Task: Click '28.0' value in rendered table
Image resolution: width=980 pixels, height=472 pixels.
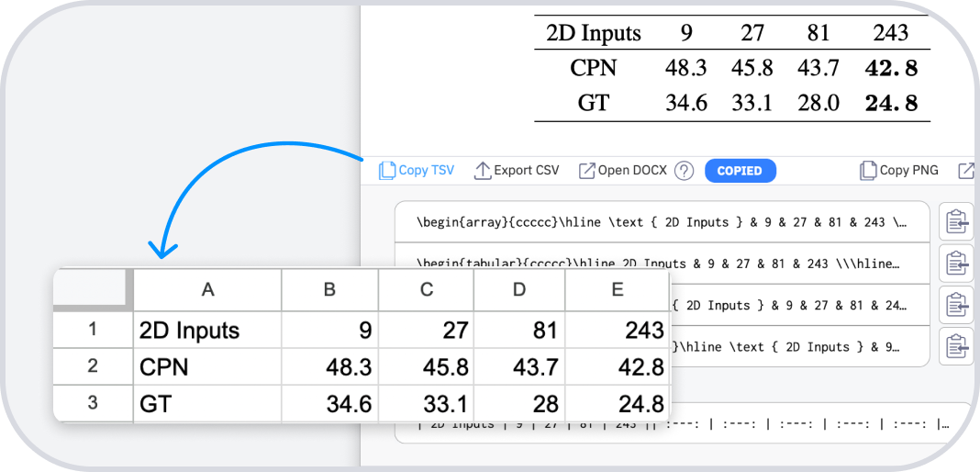Action: (818, 103)
